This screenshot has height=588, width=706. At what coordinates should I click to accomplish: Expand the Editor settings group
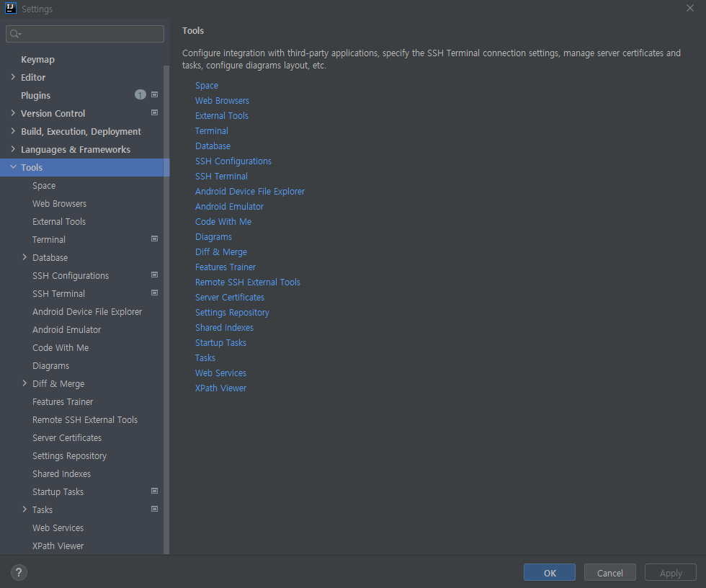[13, 77]
